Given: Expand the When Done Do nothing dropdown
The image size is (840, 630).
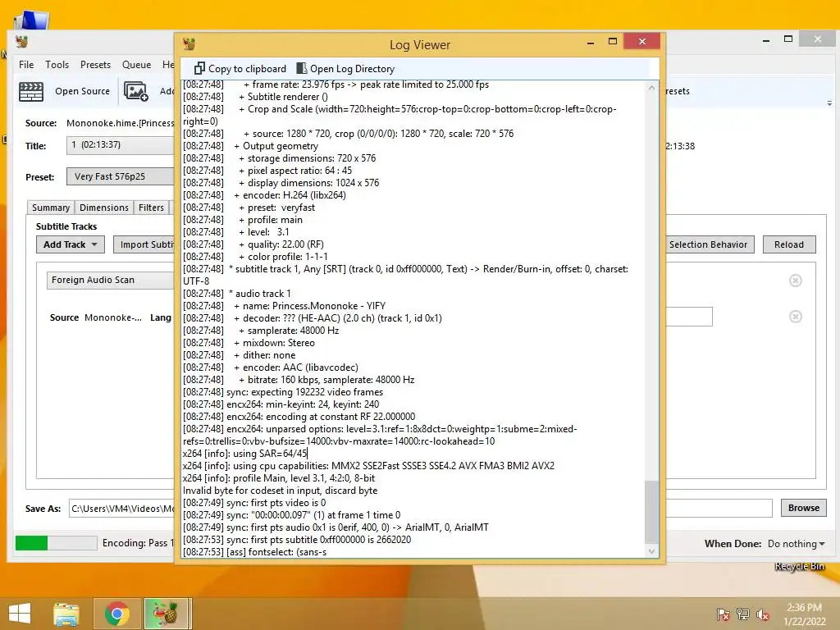Looking at the screenshot, I should [x=796, y=543].
